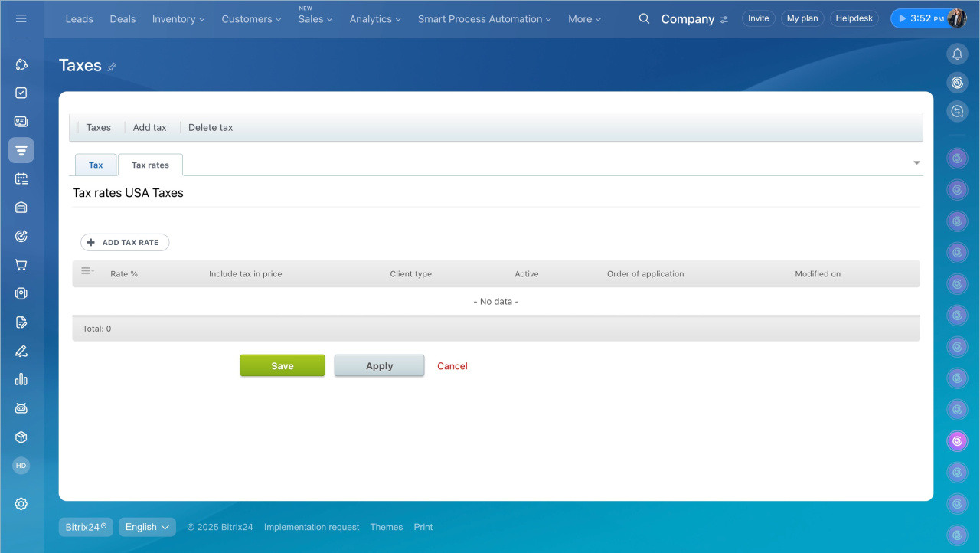980x553 pixels.
Task: Click the Add Tax Rate button
Action: click(x=125, y=242)
